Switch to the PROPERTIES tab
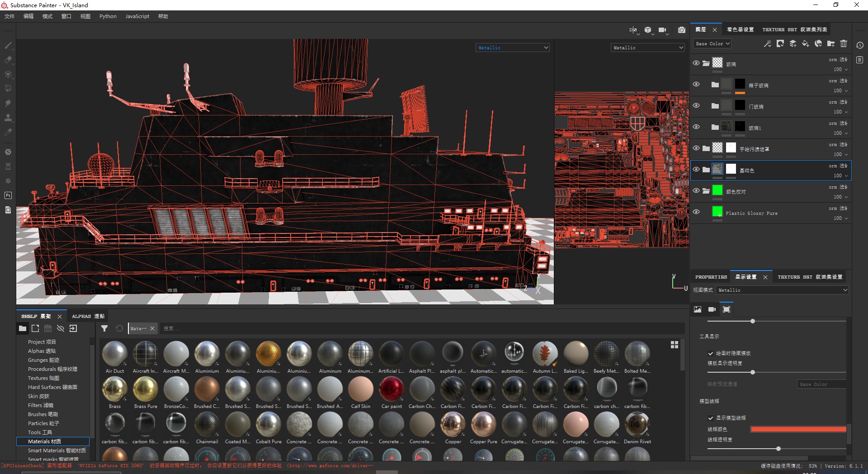The image size is (868, 474). coord(711,277)
